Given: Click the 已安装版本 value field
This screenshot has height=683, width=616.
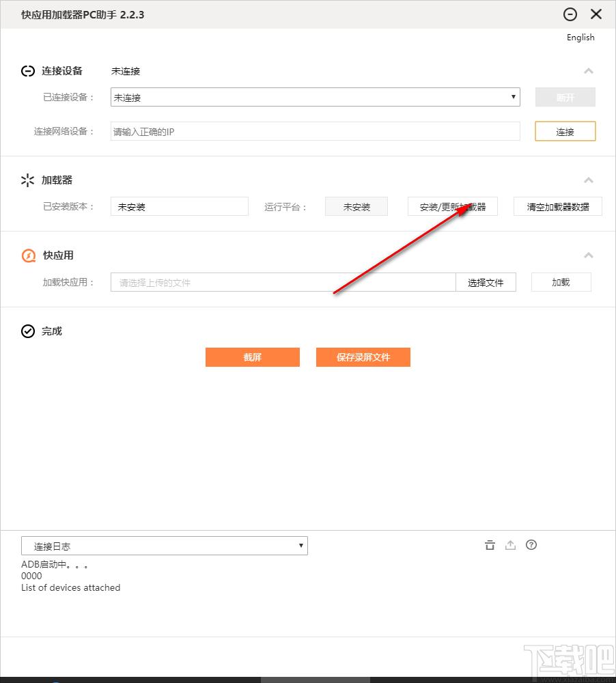Looking at the screenshot, I should 180,206.
